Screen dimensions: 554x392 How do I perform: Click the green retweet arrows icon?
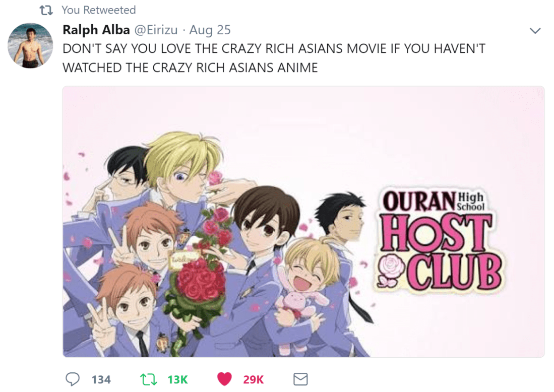(x=149, y=379)
